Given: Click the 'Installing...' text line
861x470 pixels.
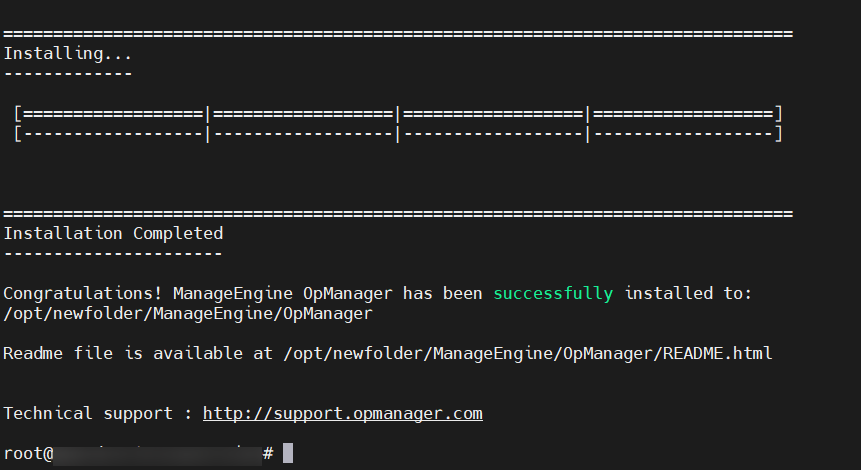Looking at the screenshot, I should (x=67, y=54).
